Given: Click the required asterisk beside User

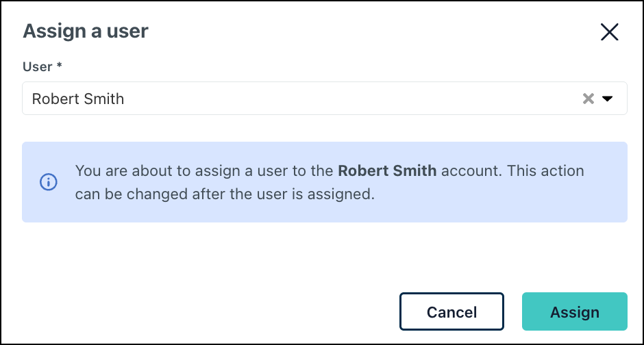Looking at the screenshot, I should [60, 66].
